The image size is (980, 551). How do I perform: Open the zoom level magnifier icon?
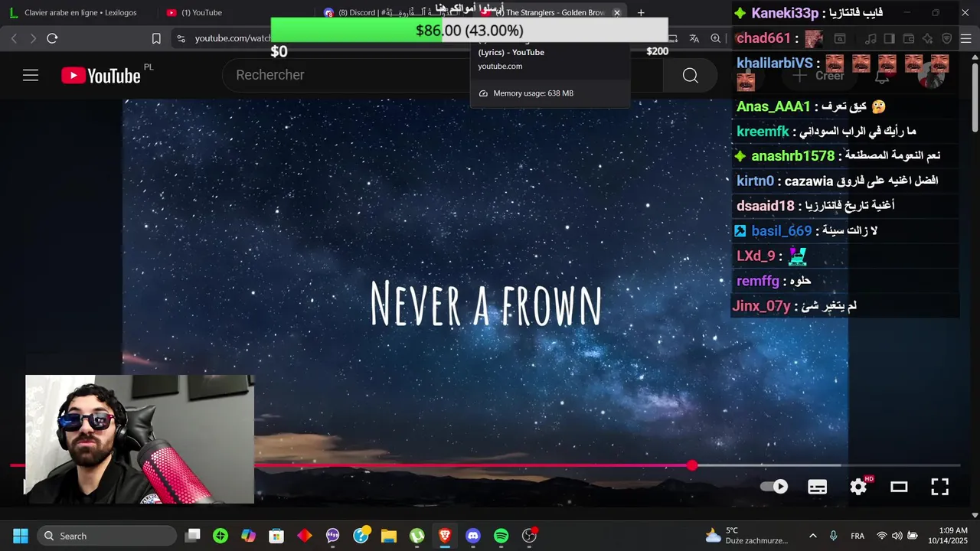715,38
